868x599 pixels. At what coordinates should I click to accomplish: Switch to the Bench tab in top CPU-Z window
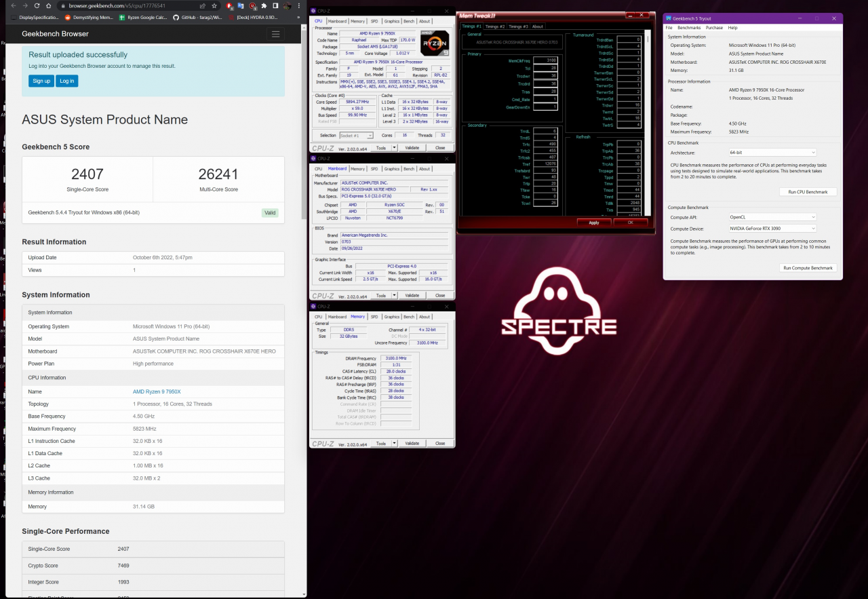[x=409, y=21]
